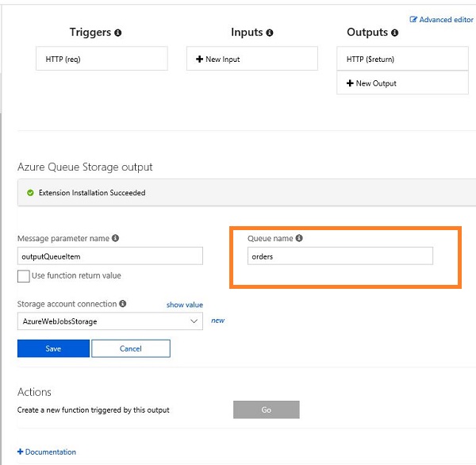Click the Queue name text field

coord(340,256)
